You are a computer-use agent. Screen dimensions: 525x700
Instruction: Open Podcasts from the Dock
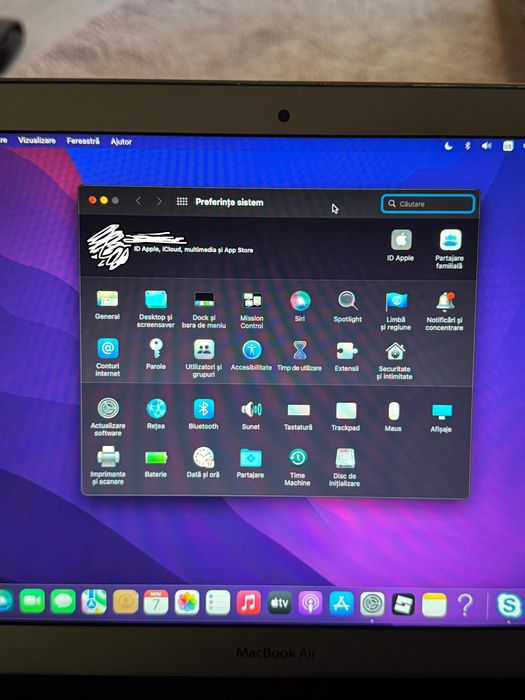[310, 604]
